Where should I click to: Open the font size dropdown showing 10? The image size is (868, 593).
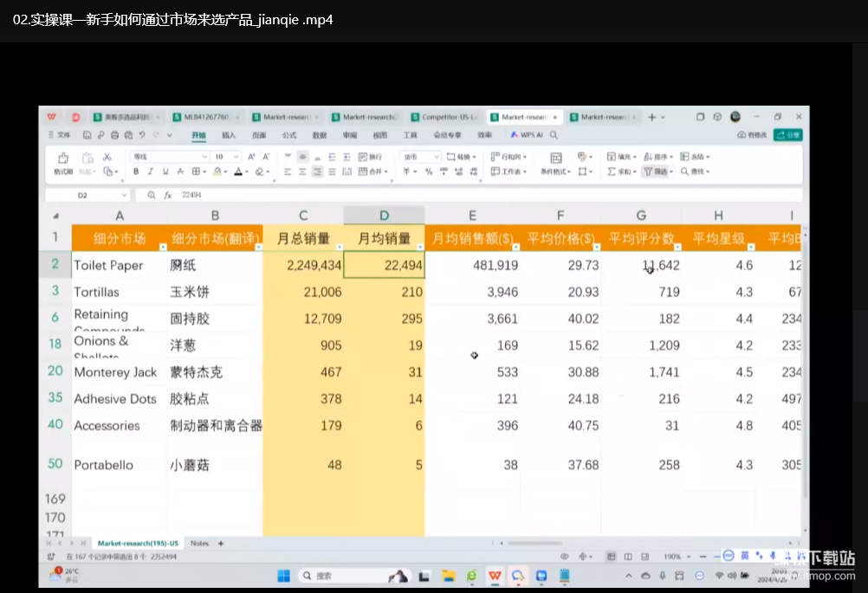[236, 157]
